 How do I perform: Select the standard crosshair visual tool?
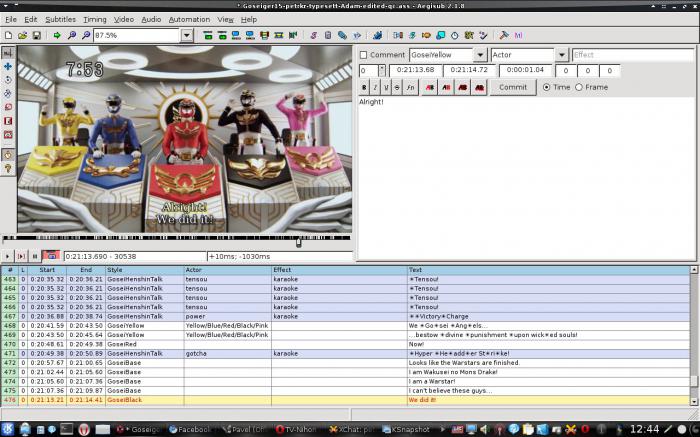tap(8, 53)
